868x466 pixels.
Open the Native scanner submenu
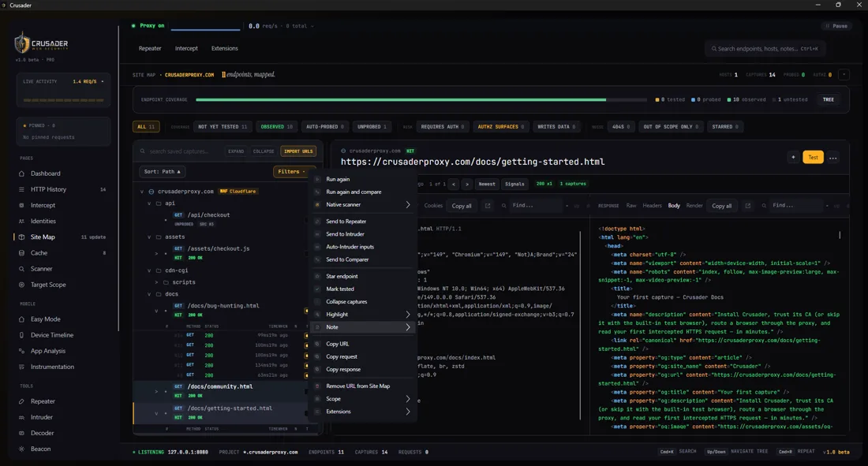[x=363, y=205]
